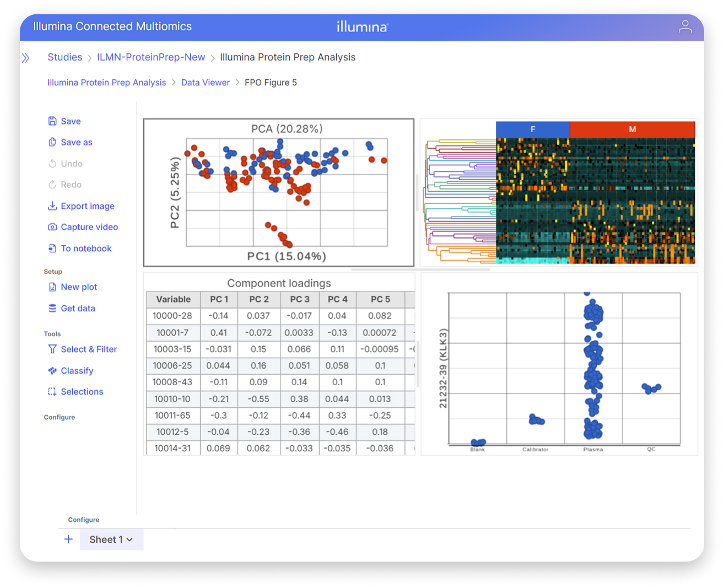724x588 pixels.
Task: Select the 10010-10 row in loadings table
Action: coord(172,399)
